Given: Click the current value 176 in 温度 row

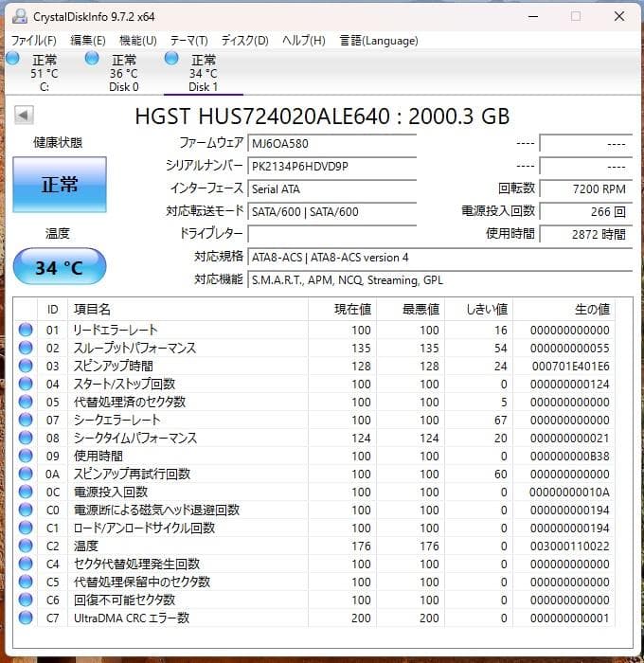Looking at the screenshot, I should [x=361, y=546].
